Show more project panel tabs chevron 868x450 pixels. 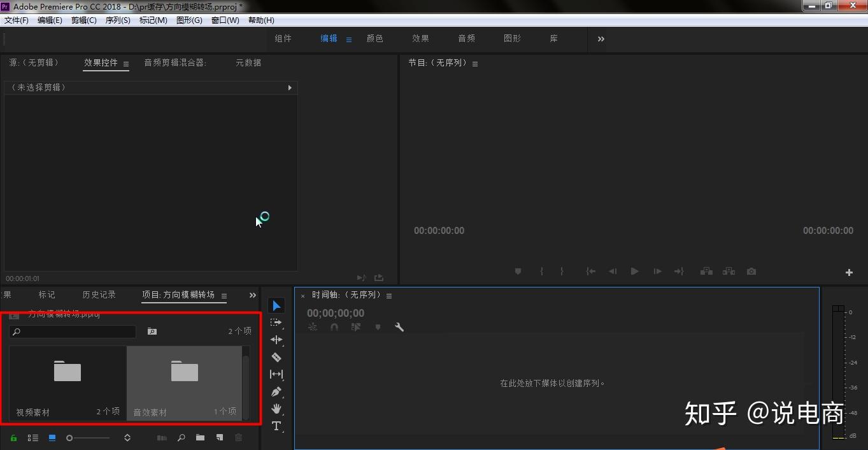tap(253, 295)
